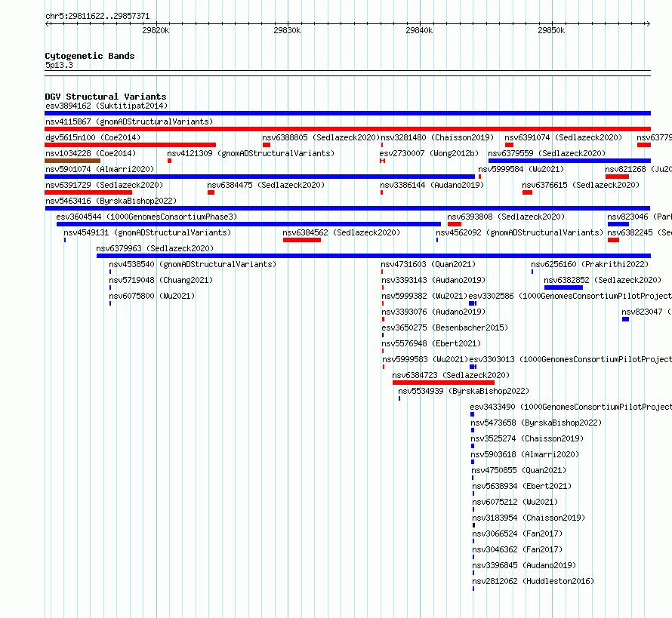The image size is (672, 618).
Task: Click the nsv823046 variant label
Action: coord(640,217)
